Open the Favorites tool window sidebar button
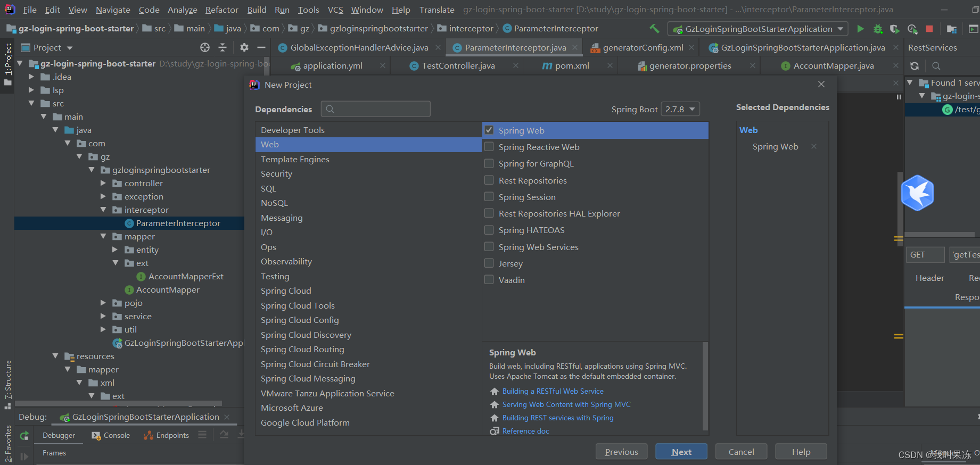Image resolution: width=980 pixels, height=465 pixels. click(x=7, y=444)
